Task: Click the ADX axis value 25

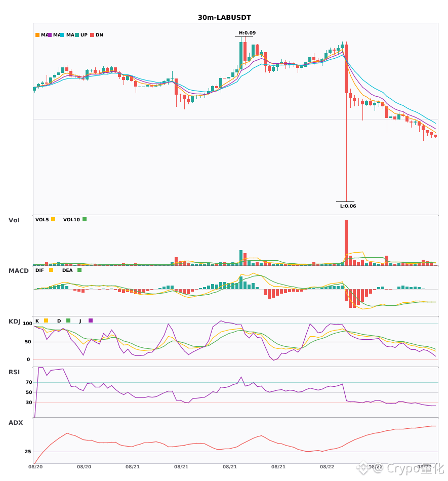Action: point(28,452)
